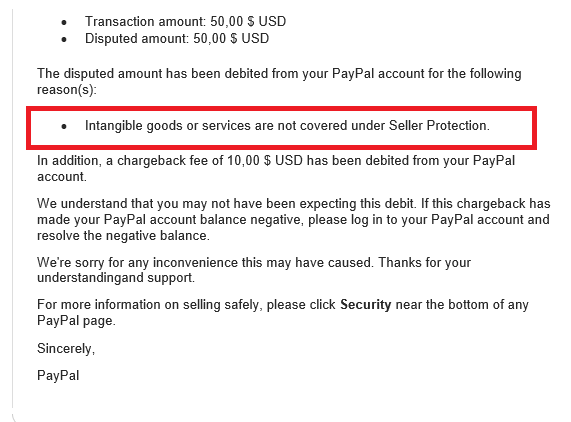Screen dimensions: 571x422
Task: Click the PayPal signature at the bottom
Action: click(58, 376)
